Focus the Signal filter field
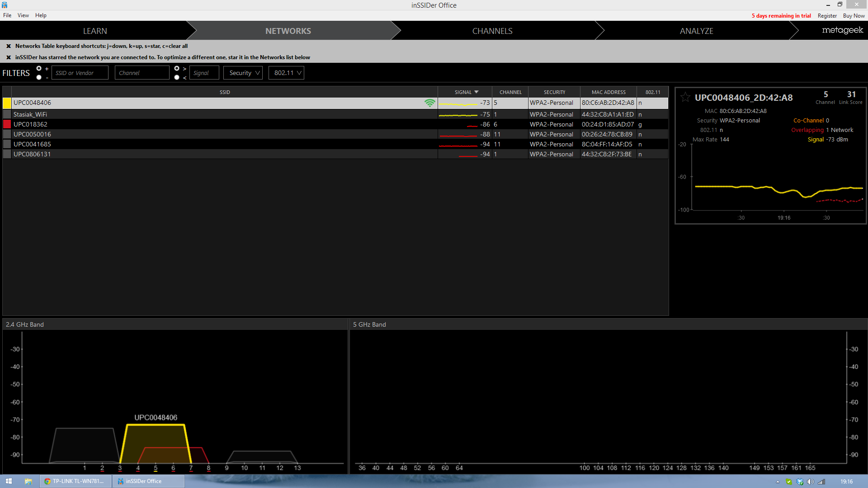The height and width of the screenshot is (488, 868). [x=204, y=73]
